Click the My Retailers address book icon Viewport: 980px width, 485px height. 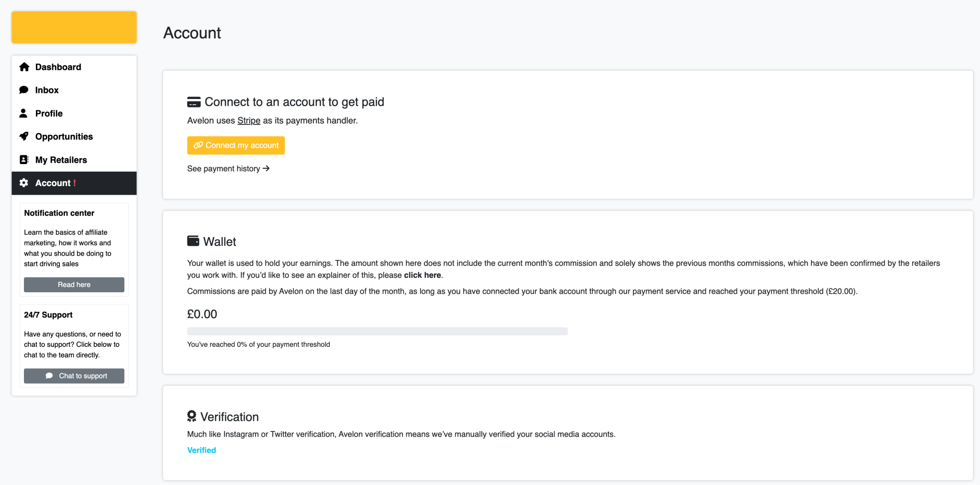(24, 160)
